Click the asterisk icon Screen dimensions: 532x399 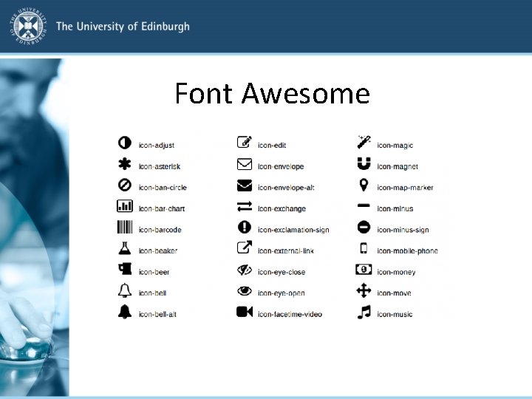(x=125, y=164)
